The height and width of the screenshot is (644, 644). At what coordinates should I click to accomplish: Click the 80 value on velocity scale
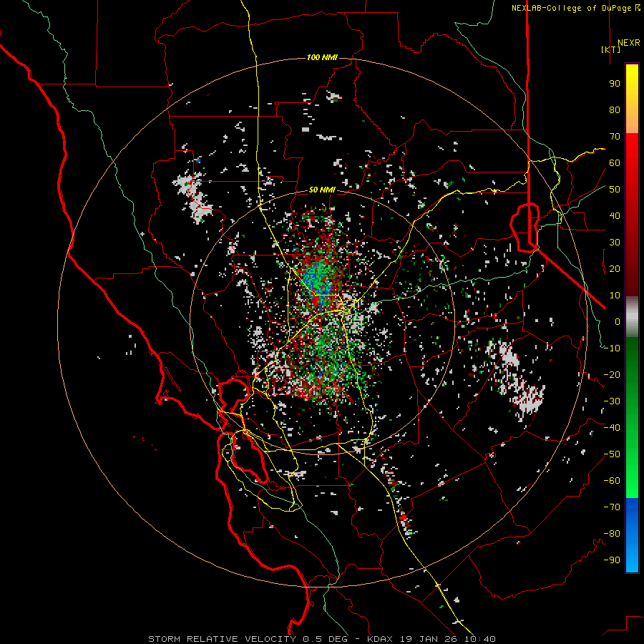tap(615, 109)
